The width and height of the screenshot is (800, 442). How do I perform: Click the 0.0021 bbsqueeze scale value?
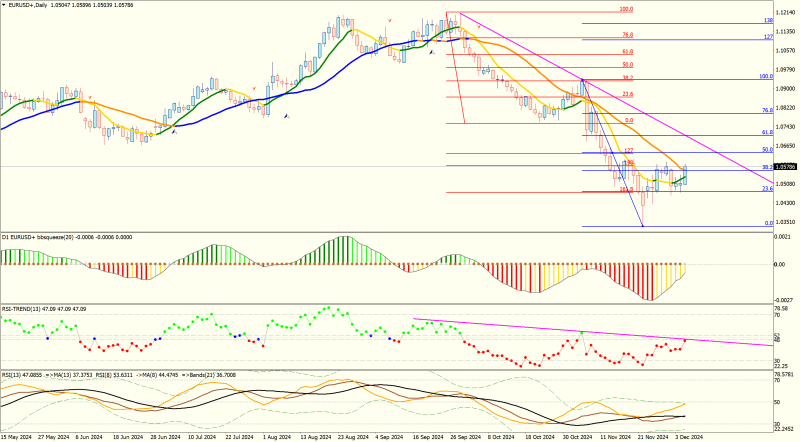coord(783,237)
